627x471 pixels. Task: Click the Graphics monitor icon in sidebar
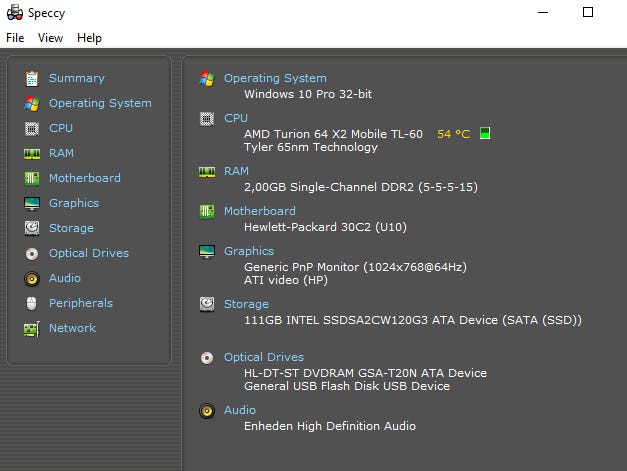tap(31, 203)
